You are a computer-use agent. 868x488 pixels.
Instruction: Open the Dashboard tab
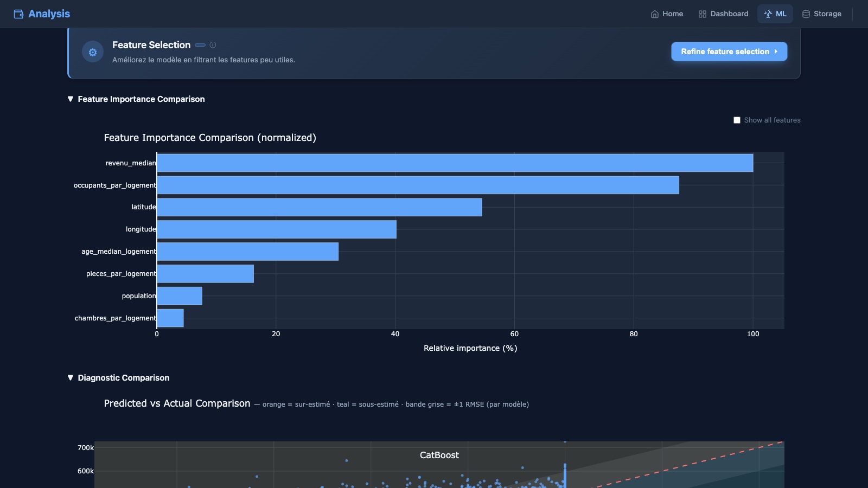(723, 14)
